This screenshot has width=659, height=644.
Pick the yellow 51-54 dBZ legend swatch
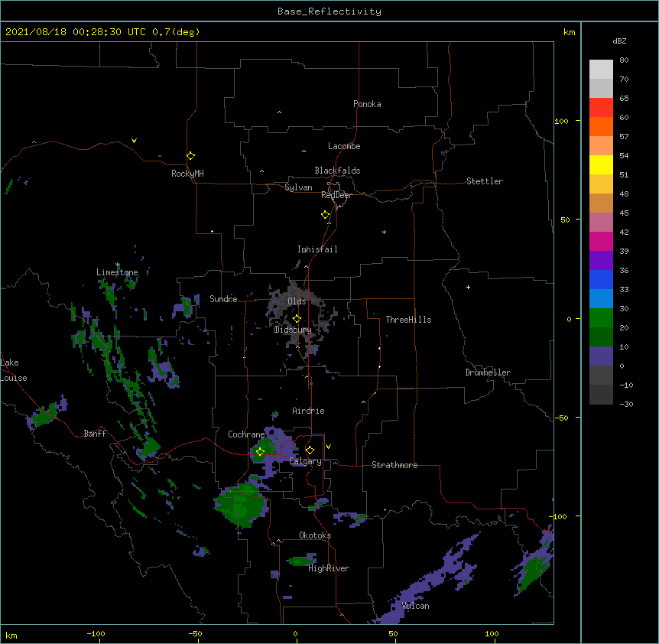click(601, 164)
